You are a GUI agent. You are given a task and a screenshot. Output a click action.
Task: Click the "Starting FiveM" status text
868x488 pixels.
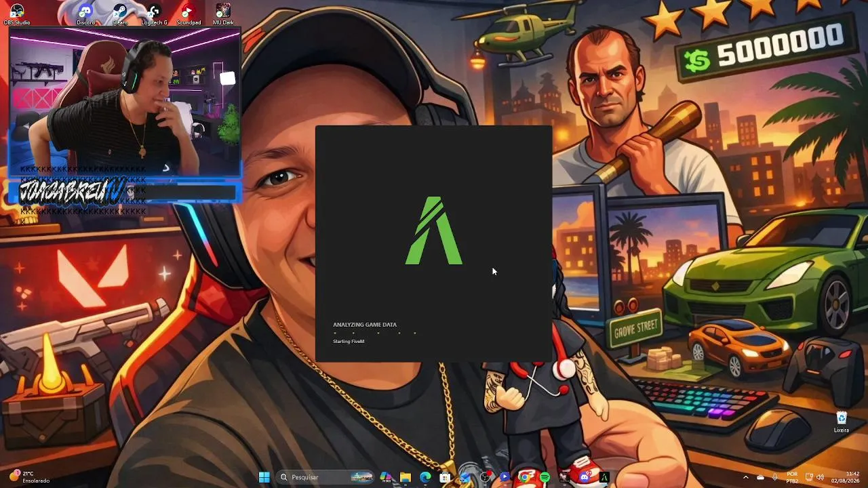(349, 341)
